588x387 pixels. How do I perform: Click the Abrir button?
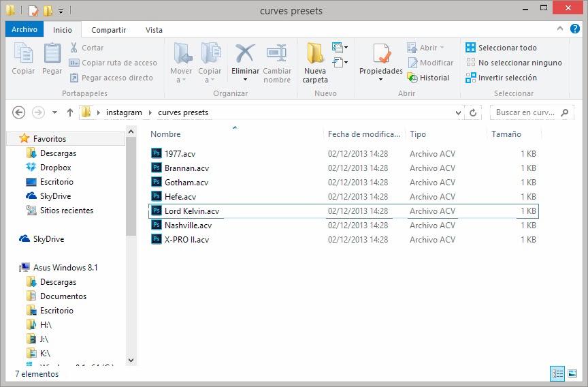(425, 48)
